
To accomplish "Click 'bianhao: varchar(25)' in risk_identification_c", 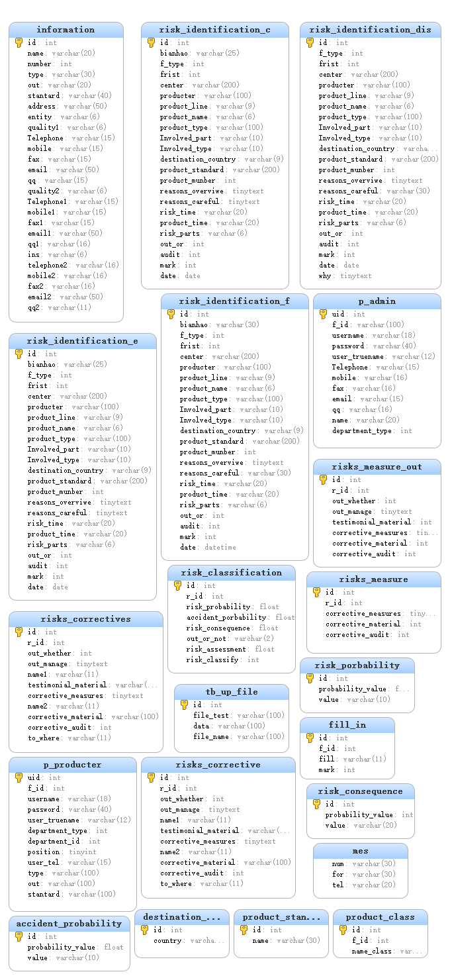I will click(x=200, y=54).
